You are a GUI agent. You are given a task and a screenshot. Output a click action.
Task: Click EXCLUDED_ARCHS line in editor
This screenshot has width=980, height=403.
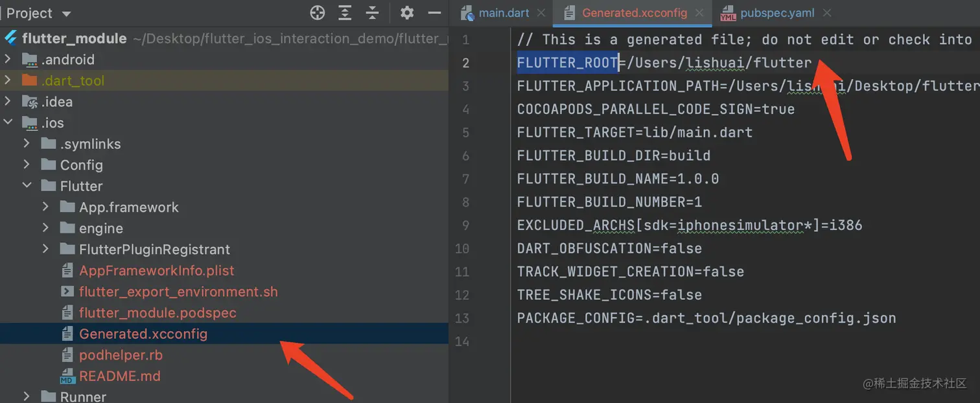pyautogui.click(x=690, y=225)
